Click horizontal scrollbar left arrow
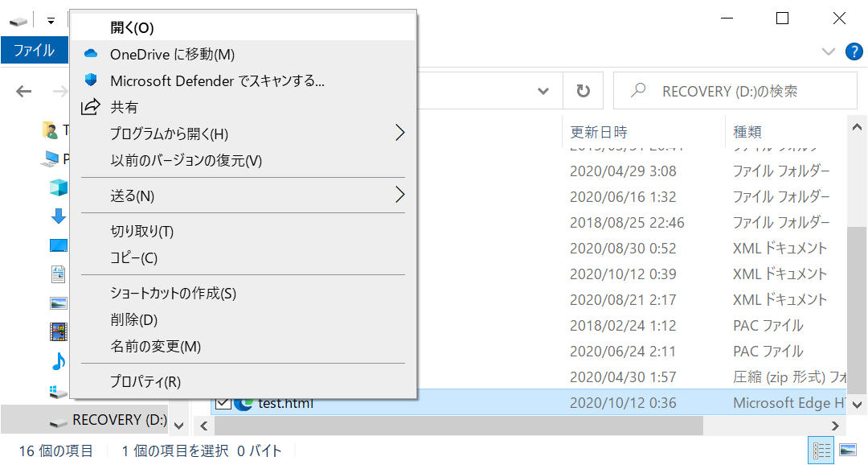Viewport: 868px width, 465px height. pos(203,426)
